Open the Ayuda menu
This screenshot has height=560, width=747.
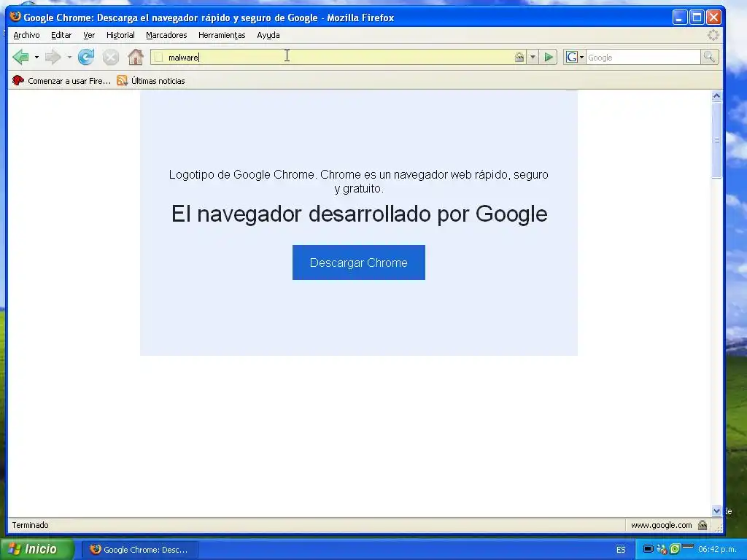pos(268,35)
